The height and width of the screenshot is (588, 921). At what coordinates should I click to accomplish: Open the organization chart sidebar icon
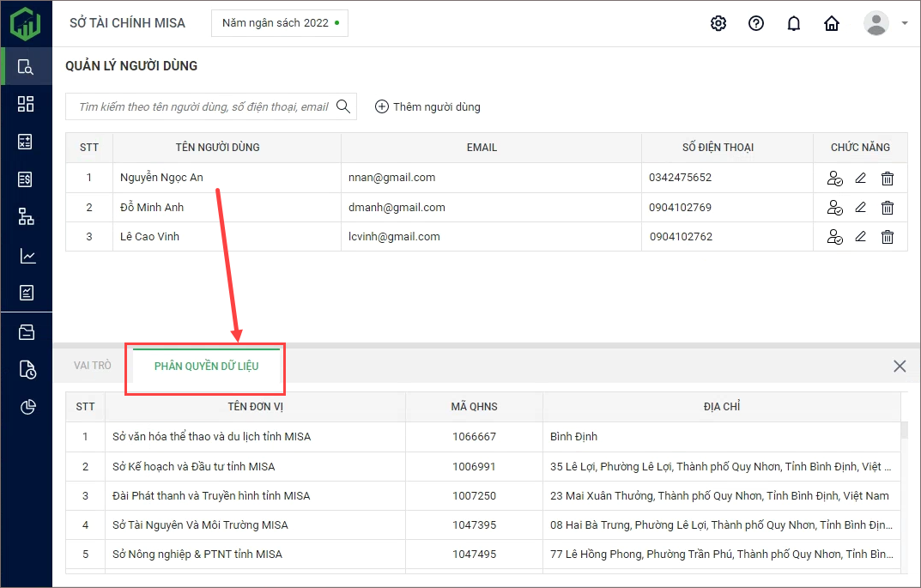[26, 216]
